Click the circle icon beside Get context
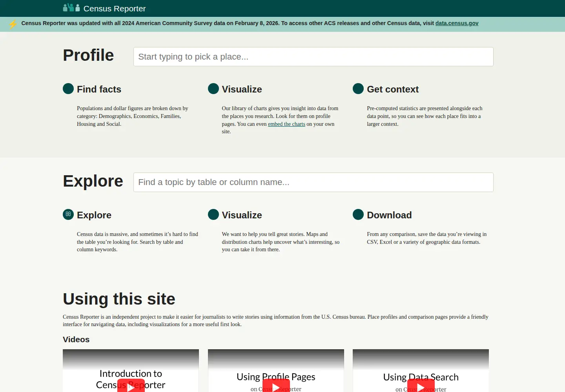The width and height of the screenshot is (565, 392). click(358, 89)
